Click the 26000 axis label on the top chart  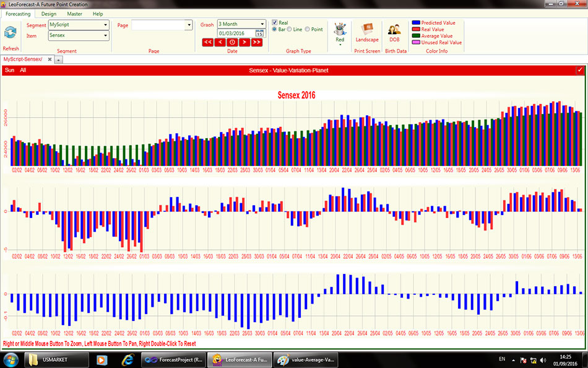pyautogui.click(x=5, y=118)
